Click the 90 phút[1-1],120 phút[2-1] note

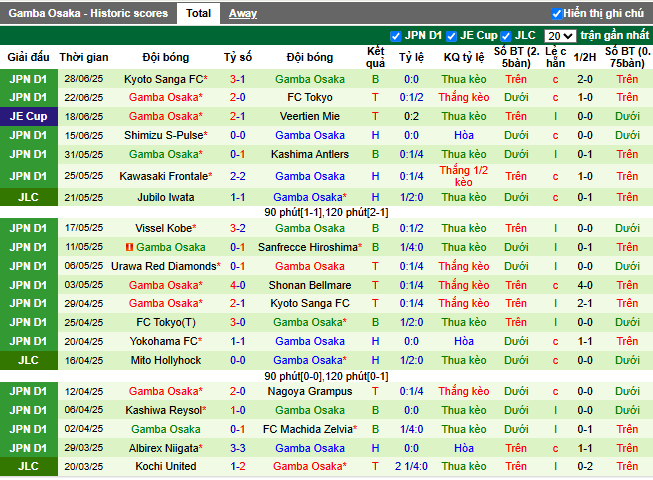(x=326, y=213)
